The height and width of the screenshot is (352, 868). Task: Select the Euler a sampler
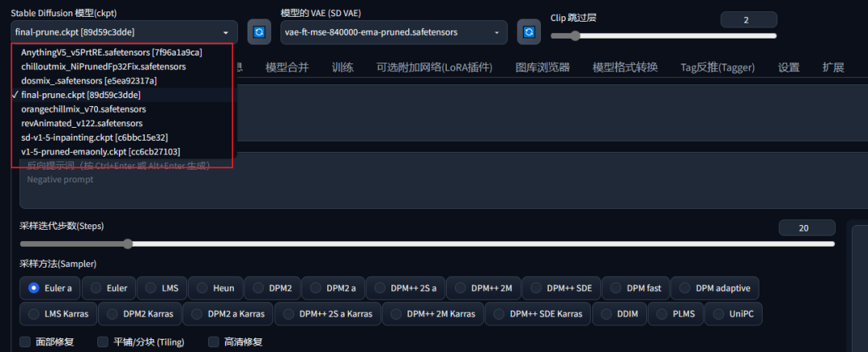pos(50,288)
